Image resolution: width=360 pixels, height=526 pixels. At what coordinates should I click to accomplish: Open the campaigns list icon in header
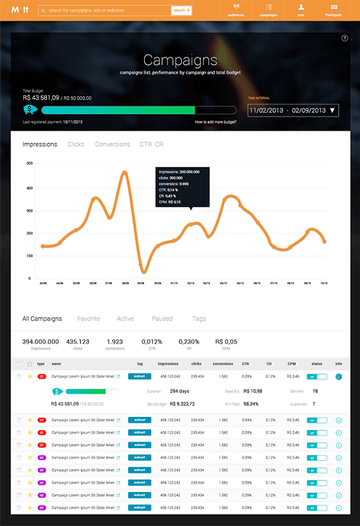click(x=268, y=7)
